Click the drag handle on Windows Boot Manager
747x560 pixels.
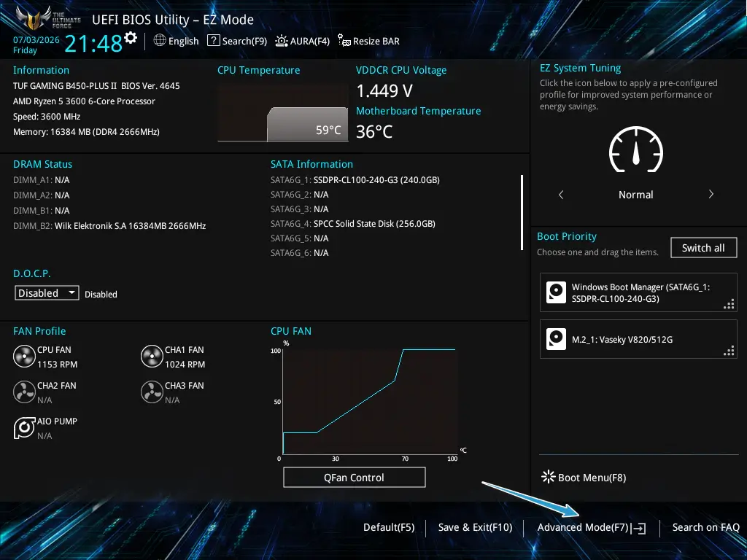pos(729,304)
